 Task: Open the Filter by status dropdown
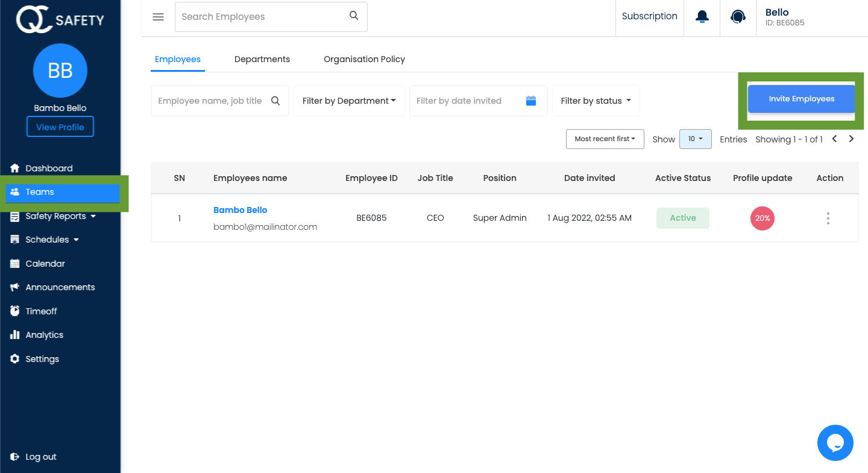[596, 101]
